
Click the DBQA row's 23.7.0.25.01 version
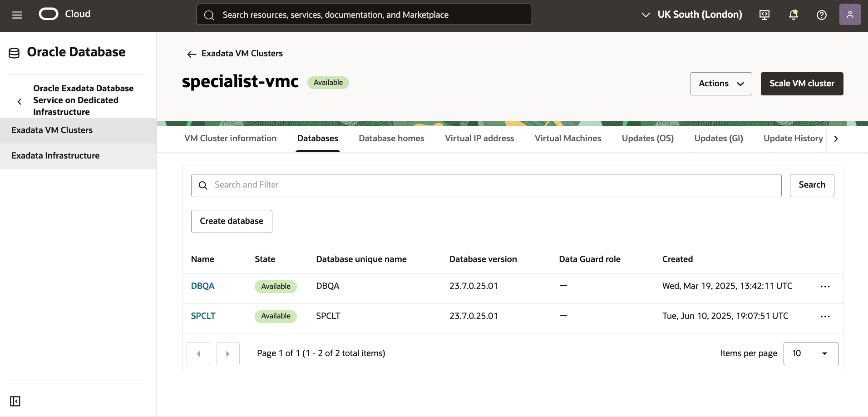(473, 286)
